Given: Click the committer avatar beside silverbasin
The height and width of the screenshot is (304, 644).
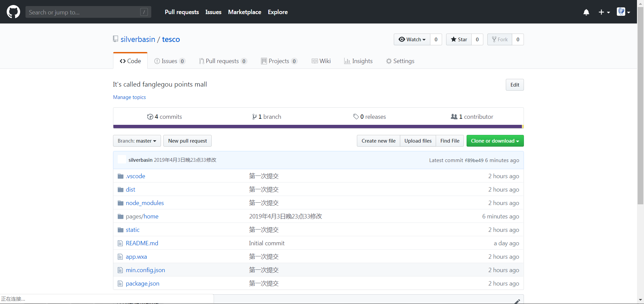Looking at the screenshot, I should [122, 160].
